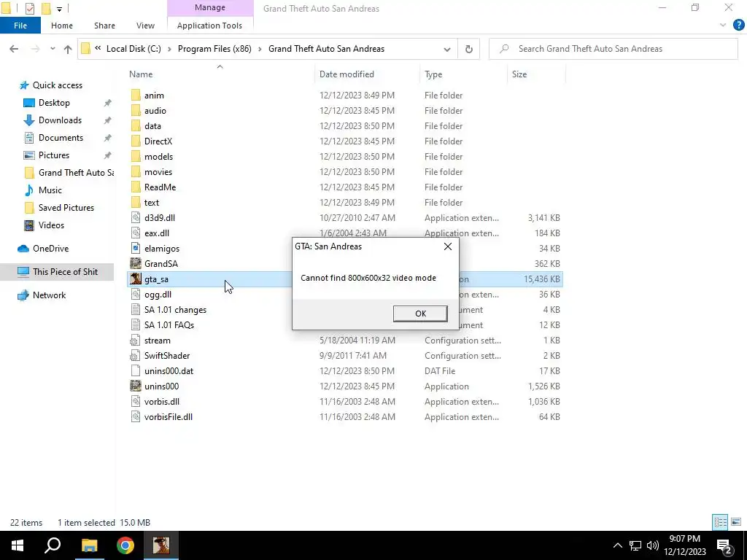747x560 pixels.
Task: Select the elamigos file icon
Action: point(136,249)
